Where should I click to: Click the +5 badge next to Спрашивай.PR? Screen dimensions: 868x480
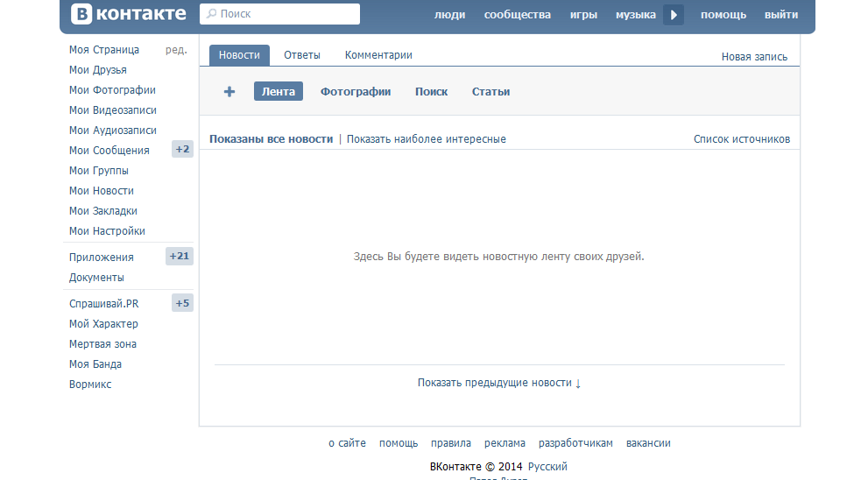pyautogui.click(x=182, y=304)
